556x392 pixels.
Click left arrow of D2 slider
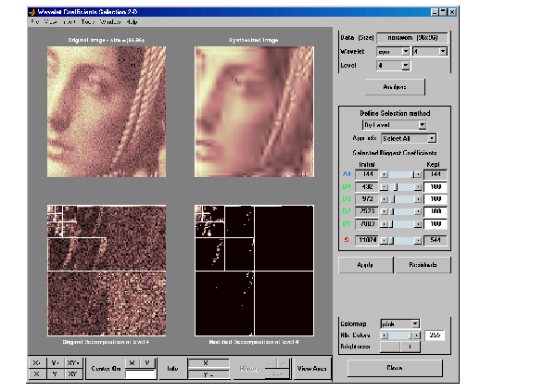coord(385,212)
